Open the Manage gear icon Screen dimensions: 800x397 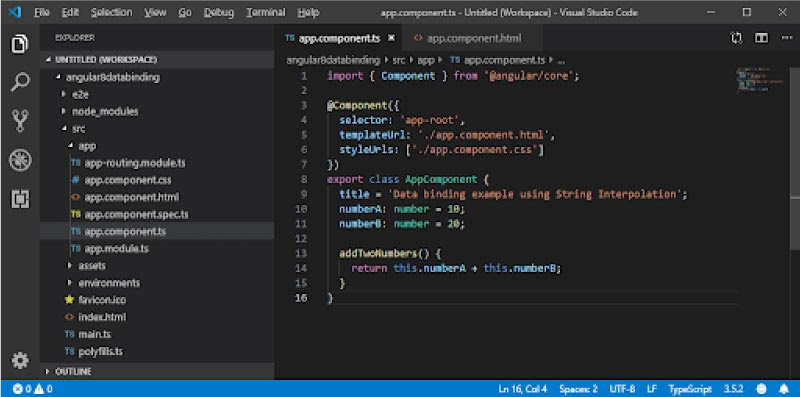pos(20,361)
